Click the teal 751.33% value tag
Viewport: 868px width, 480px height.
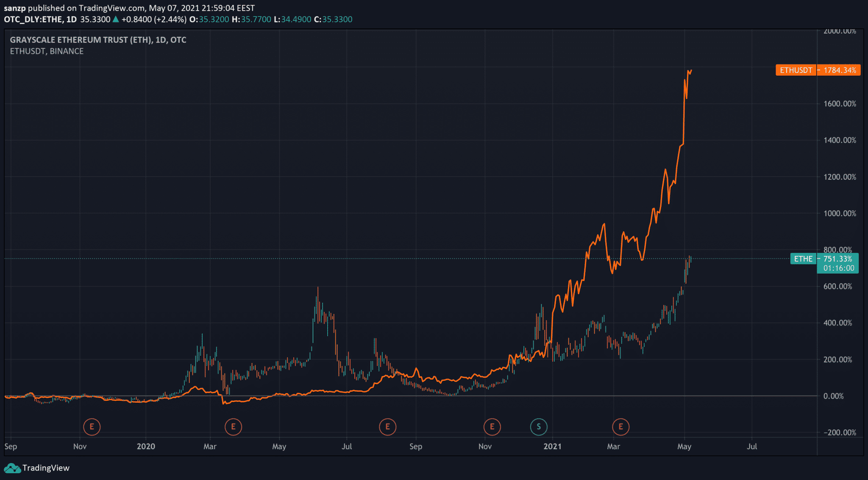838,259
